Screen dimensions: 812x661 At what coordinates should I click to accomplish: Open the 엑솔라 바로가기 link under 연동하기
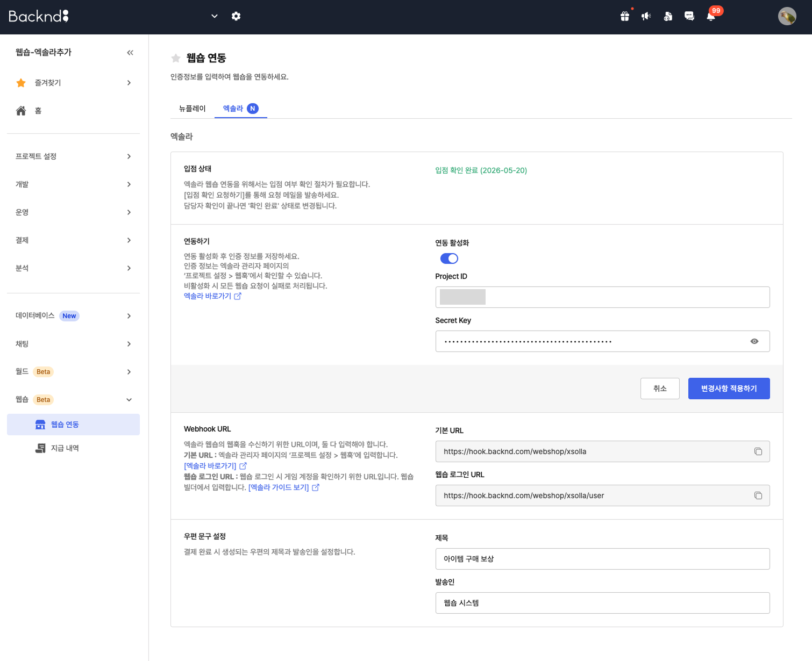click(x=208, y=296)
